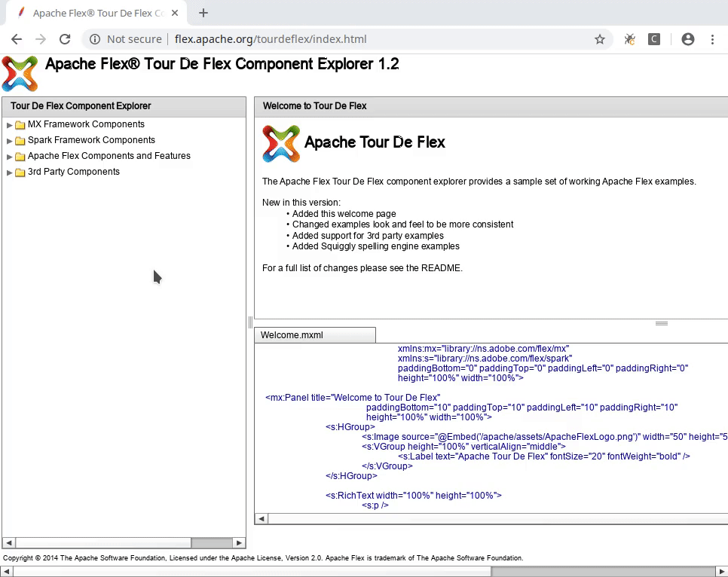Screen dimensions: 728x577
Task: Click the s:Label text code line
Action: (543, 456)
